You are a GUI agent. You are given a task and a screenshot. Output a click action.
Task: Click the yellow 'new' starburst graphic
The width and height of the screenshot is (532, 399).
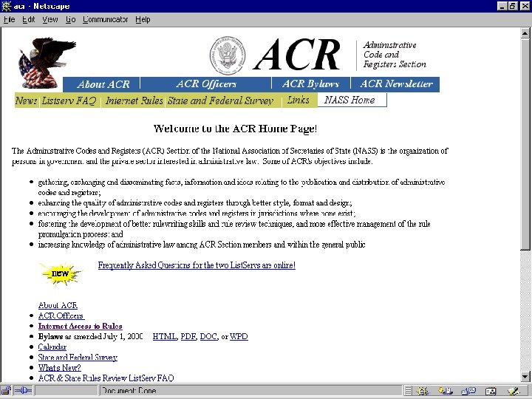[x=61, y=274]
